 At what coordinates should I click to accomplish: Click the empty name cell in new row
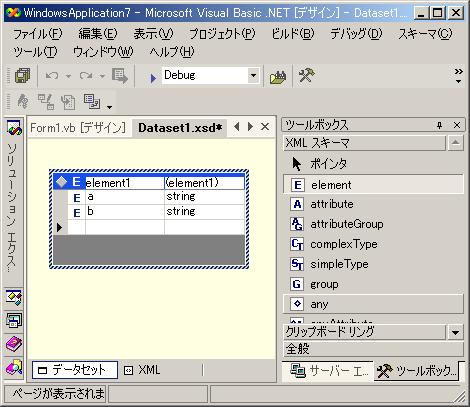[125, 227]
